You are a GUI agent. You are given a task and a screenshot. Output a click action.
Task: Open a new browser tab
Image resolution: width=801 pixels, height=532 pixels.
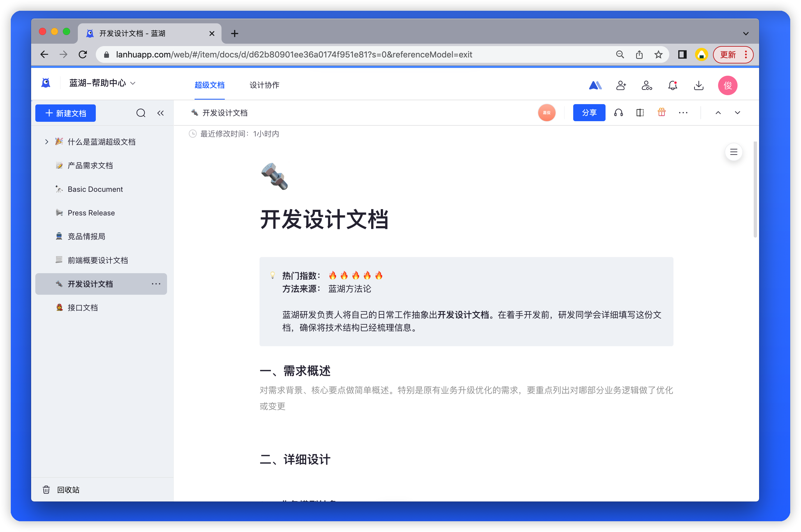(x=235, y=33)
